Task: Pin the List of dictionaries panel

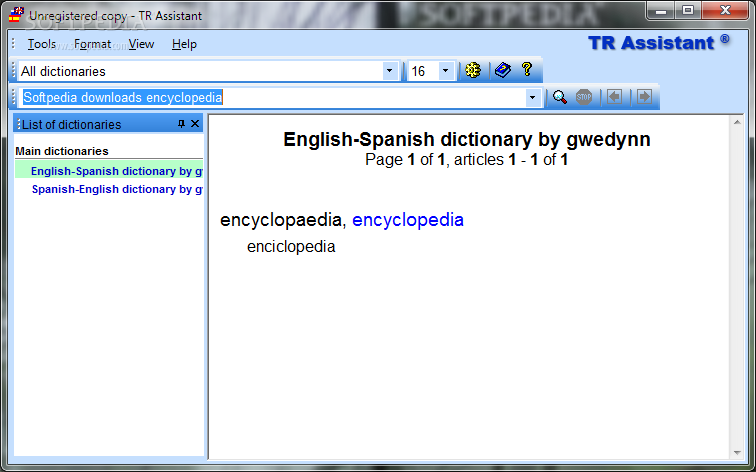Action: [181, 124]
